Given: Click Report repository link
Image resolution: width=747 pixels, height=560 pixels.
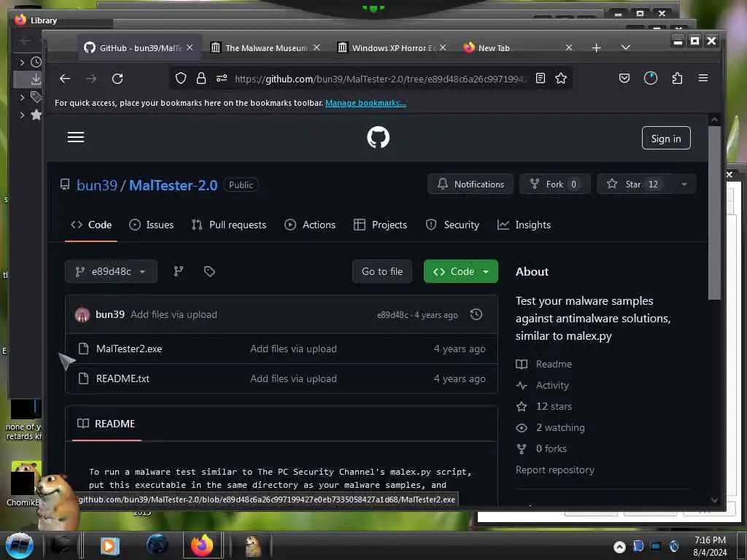Looking at the screenshot, I should tap(555, 470).
